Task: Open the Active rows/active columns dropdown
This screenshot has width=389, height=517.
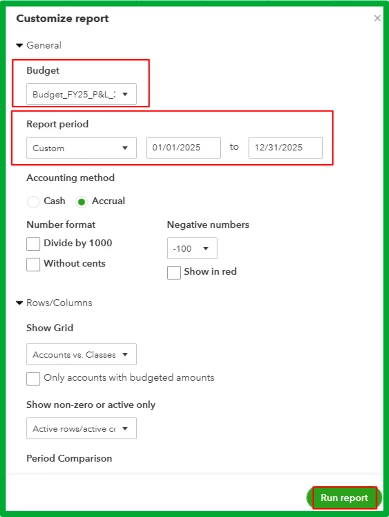Action: (x=81, y=428)
